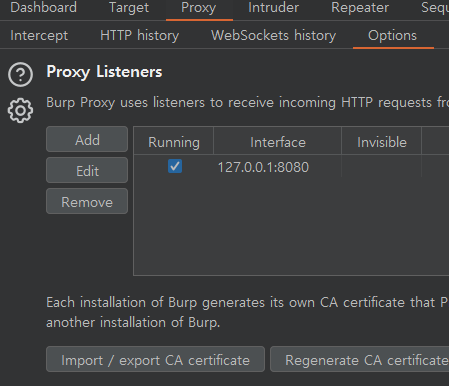Viewport: 449px width, 386px height.
Task: Open the Repeater tab
Action: pos(360,8)
